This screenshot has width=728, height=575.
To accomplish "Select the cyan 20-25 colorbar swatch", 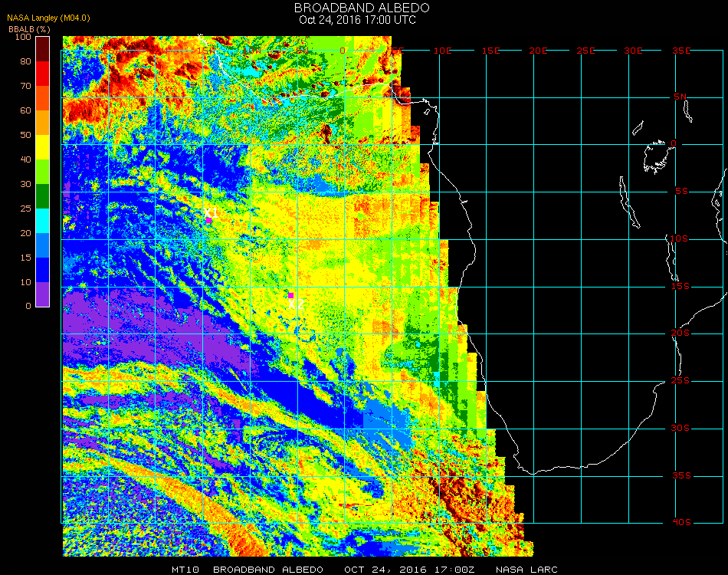I will click(x=43, y=221).
